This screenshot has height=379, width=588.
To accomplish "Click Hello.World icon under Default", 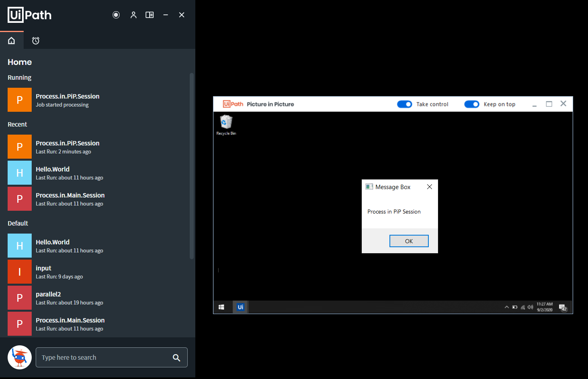I will pyautogui.click(x=20, y=246).
